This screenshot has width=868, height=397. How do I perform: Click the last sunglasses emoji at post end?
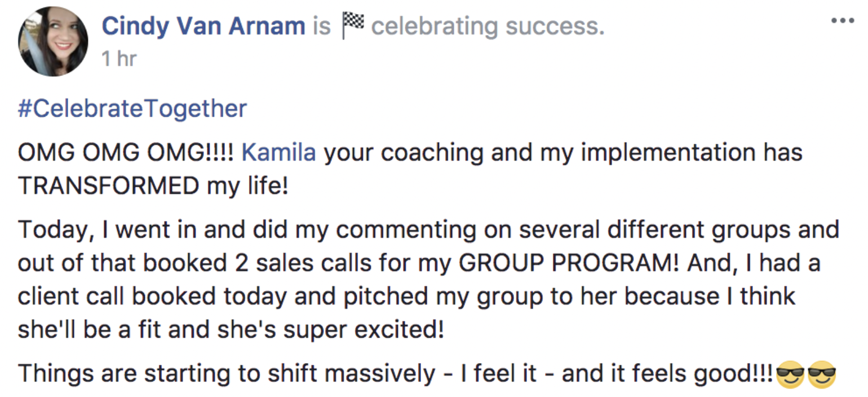821,374
